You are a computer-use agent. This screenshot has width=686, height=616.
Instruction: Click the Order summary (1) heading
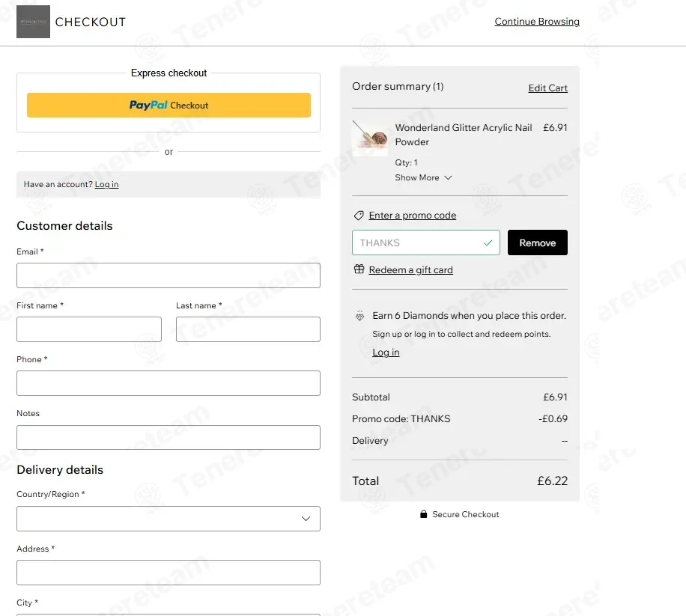pos(398,87)
